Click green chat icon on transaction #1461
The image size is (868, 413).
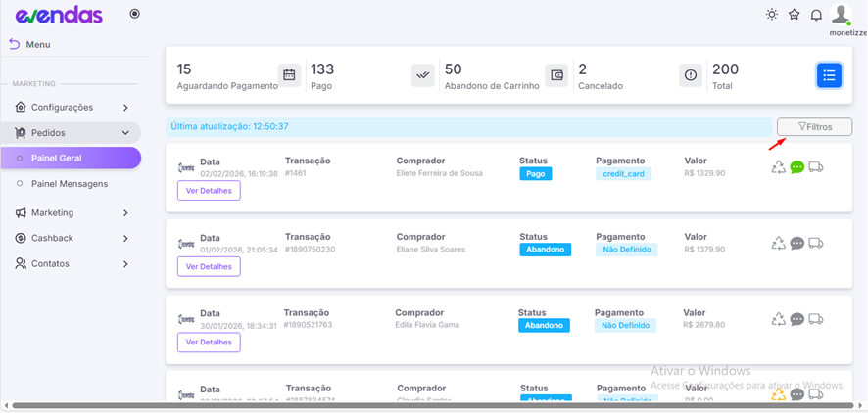797,167
